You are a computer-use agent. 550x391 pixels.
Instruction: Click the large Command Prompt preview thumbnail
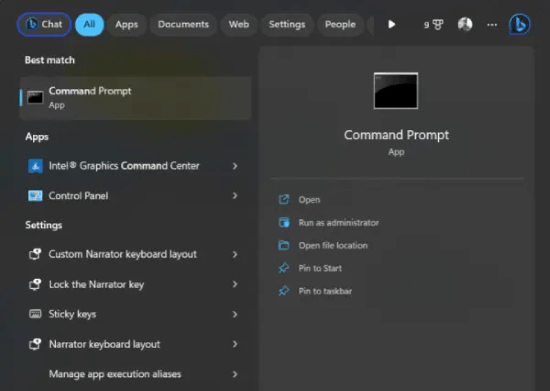(396, 91)
